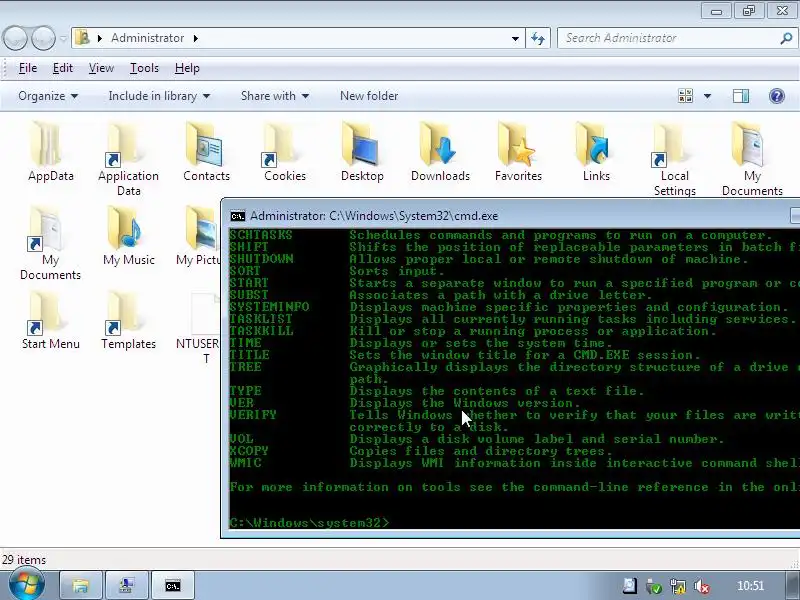The width and height of the screenshot is (800, 600).
Task: Click the cmd.exe taskbar button
Action: point(173,586)
